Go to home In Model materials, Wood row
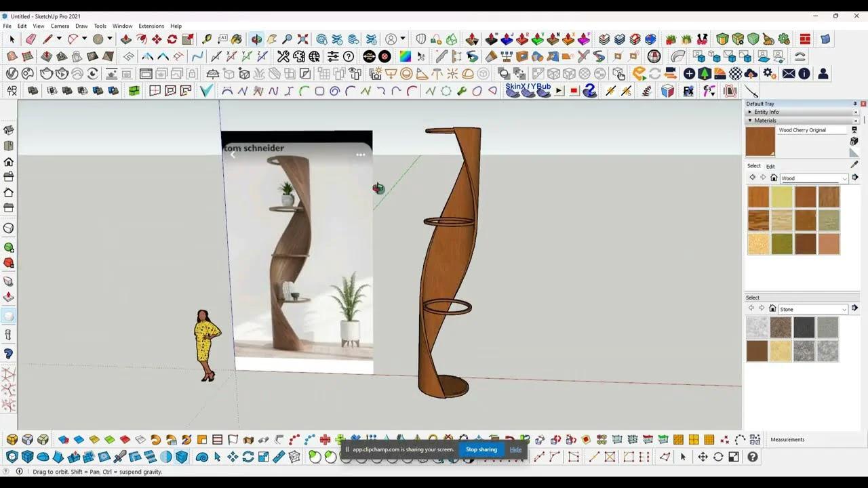The image size is (868, 488). tap(774, 178)
